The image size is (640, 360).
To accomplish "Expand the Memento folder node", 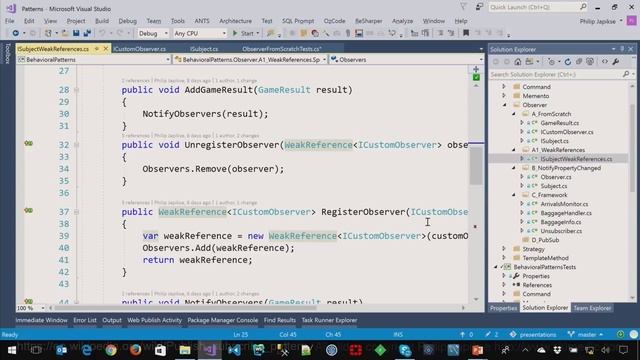I will [x=504, y=96].
